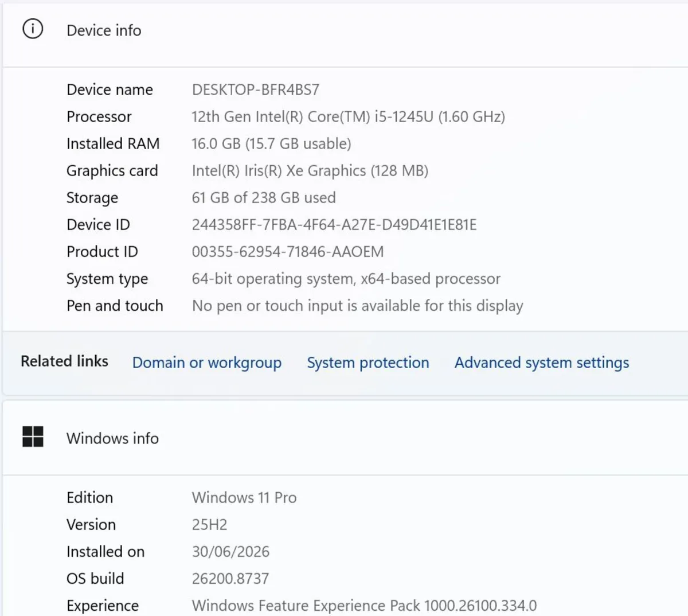Click the Edition label
The width and height of the screenshot is (688, 616).
(90, 497)
